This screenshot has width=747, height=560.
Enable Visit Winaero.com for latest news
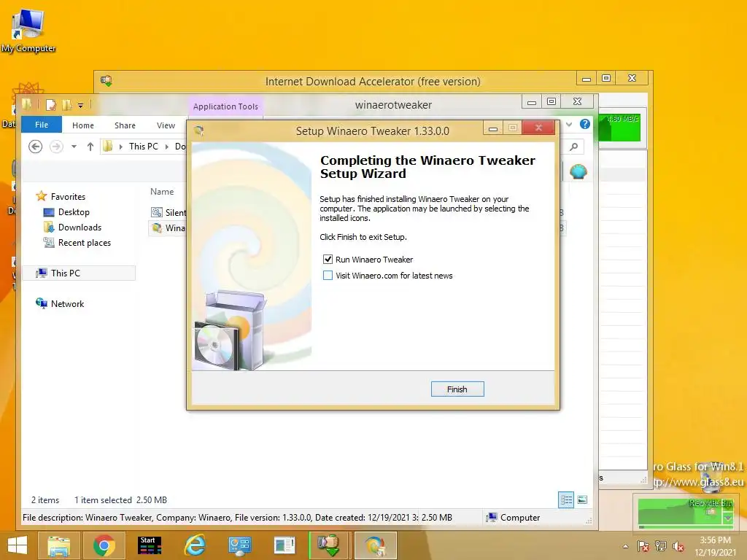(328, 275)
